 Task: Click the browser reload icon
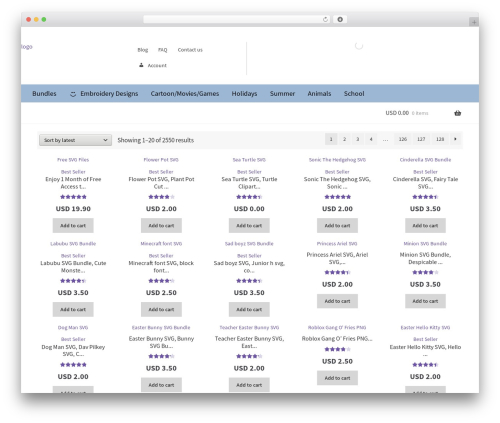pos(325,19)
